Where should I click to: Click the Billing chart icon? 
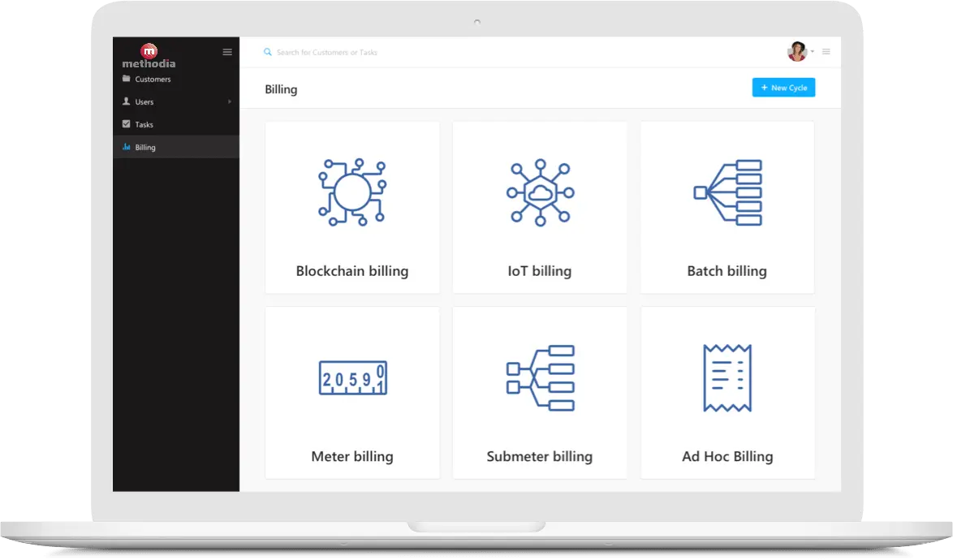pos(127,147)
